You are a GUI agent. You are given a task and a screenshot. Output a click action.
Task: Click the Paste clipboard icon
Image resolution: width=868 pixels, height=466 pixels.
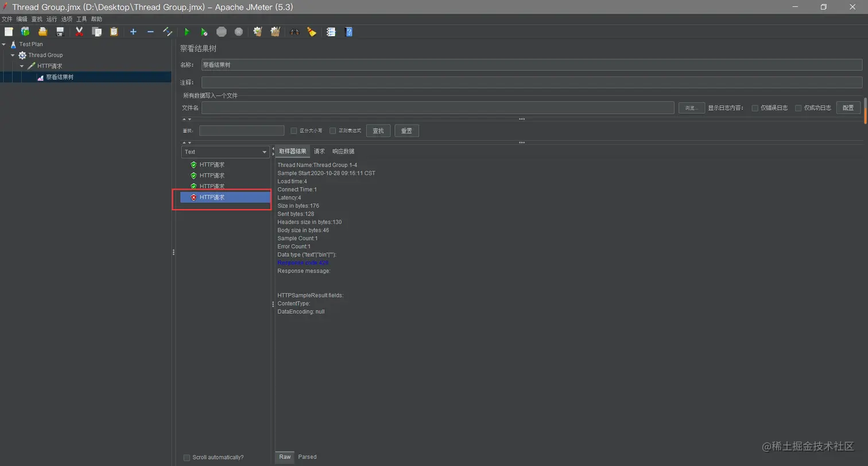click(114, 32)
